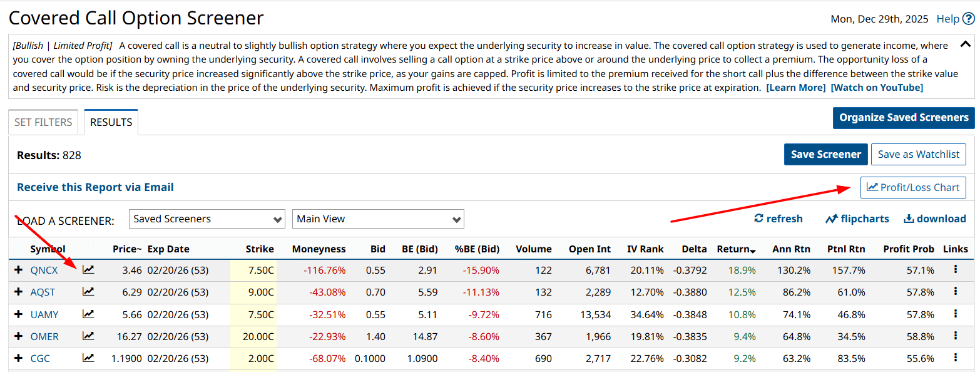Open the Profit/Loss Chart

pyautogui.click(x=913, y=187)
